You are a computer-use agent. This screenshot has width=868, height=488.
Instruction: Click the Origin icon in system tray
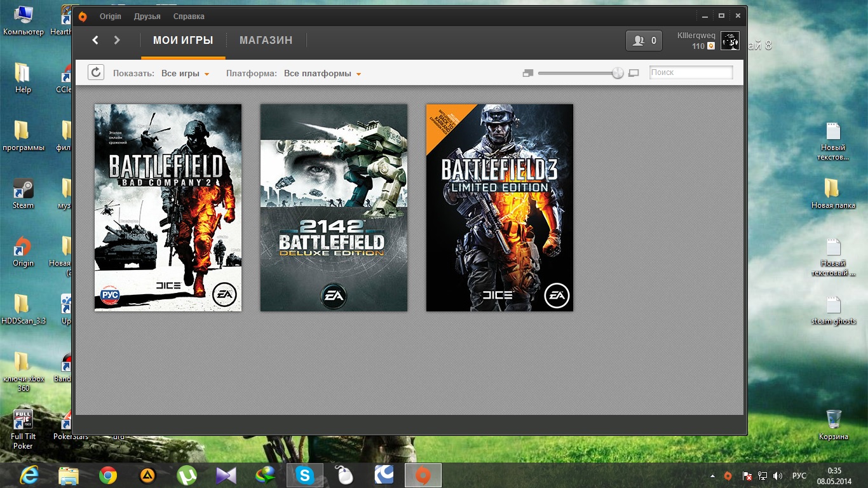tap(728, 476)
